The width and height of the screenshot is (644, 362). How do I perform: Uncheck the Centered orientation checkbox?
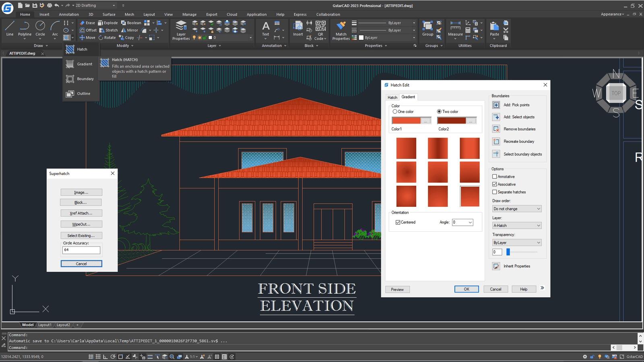coord(398,222)
